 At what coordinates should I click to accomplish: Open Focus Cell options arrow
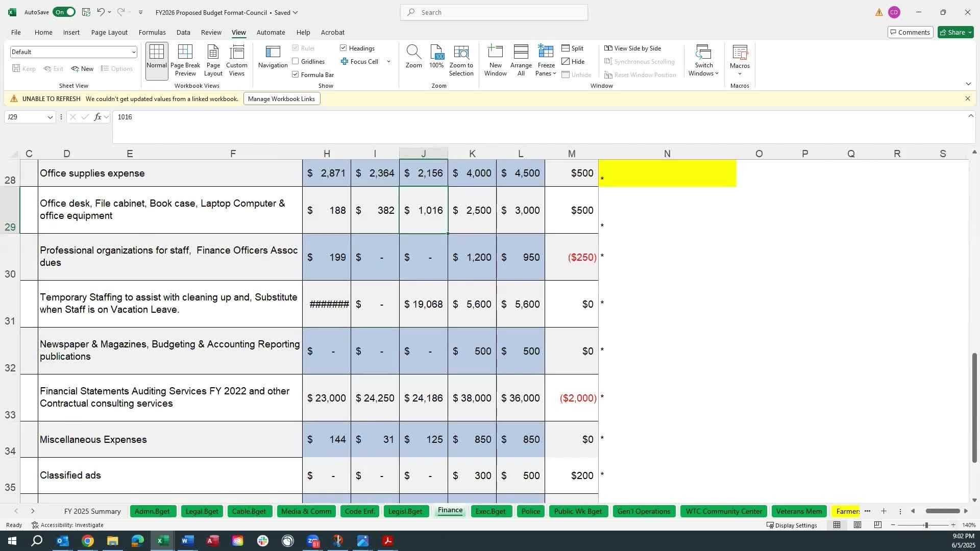click(x=388, y=61)
